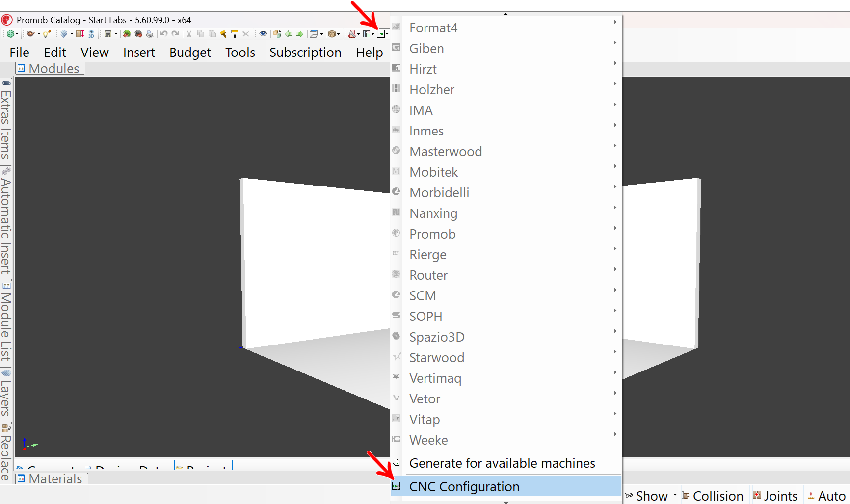Click the dimension measurement toolbar icon
This screenshot has width=850, height=504.
(x=80, y=34)
